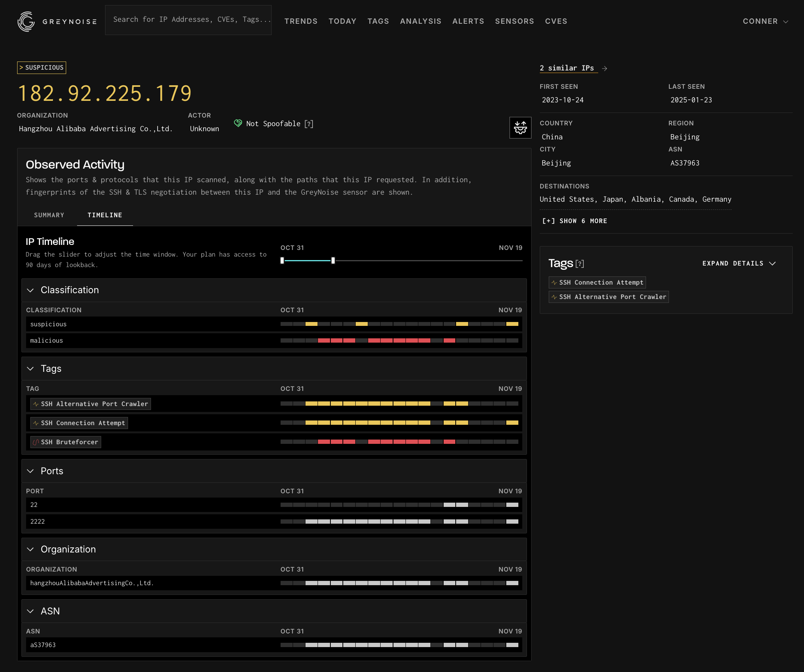Screen dimensions: 804x672
Task: Open the SENSORS nav item
Action: [514, 21]
